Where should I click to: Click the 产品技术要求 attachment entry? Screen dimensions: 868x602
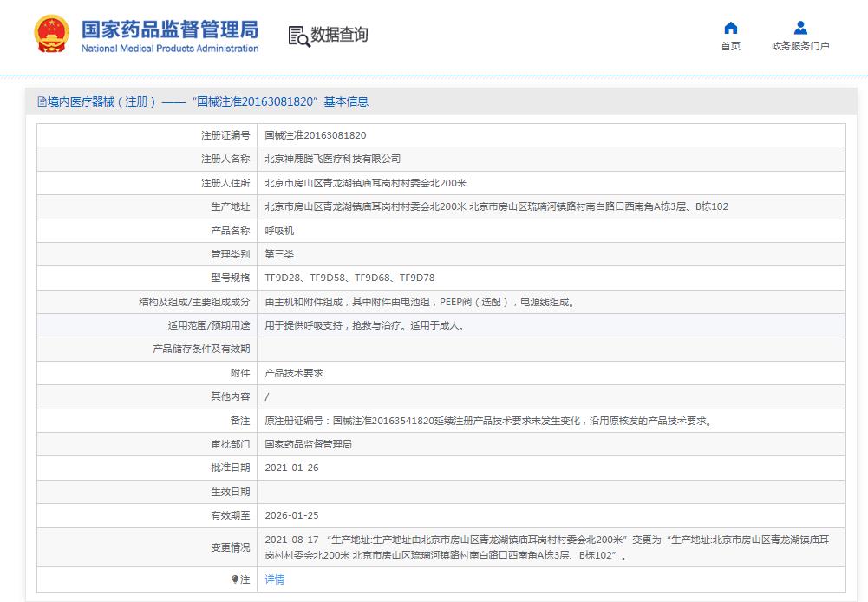[x=293, y=373]
